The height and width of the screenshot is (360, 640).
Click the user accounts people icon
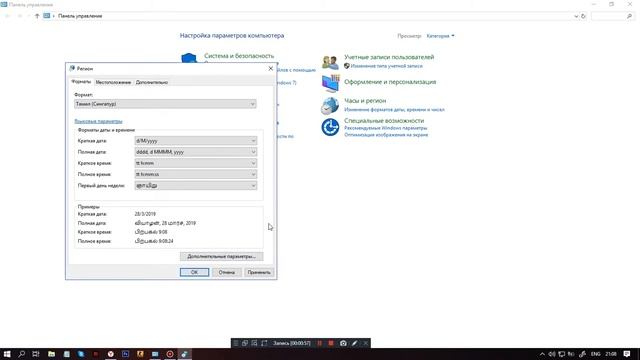[330, 62]
